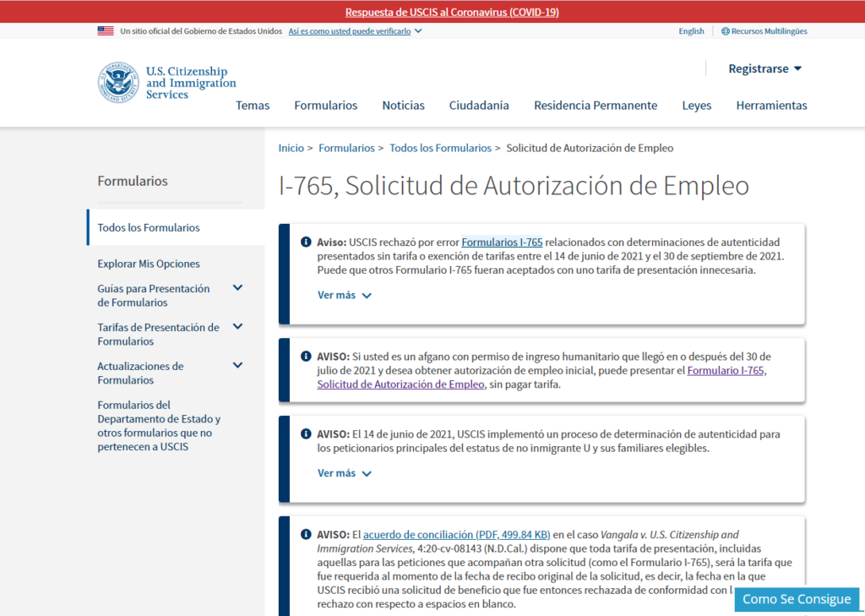Click the USCIS eagle seal logo
The height and width of the screenshot is (616, 865).
click(118, 82)
